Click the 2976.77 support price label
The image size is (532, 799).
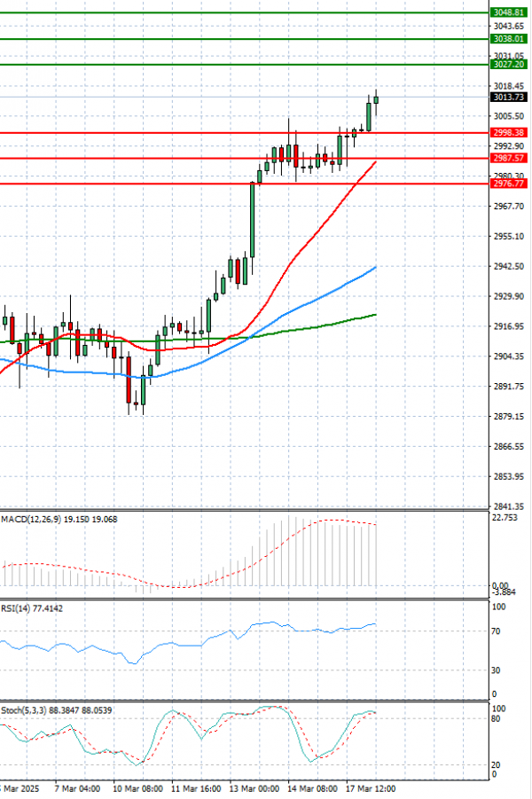(x=508, y=184)
